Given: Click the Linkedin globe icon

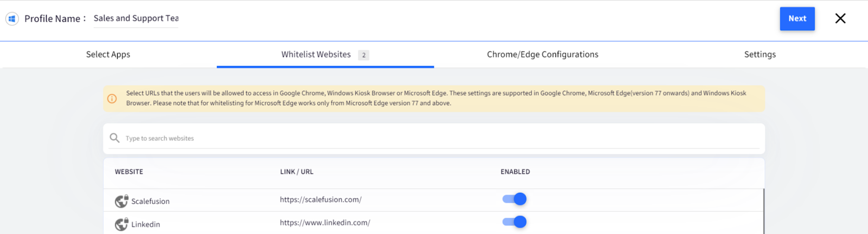Looking at the screenshot, I should coord(122,224).
